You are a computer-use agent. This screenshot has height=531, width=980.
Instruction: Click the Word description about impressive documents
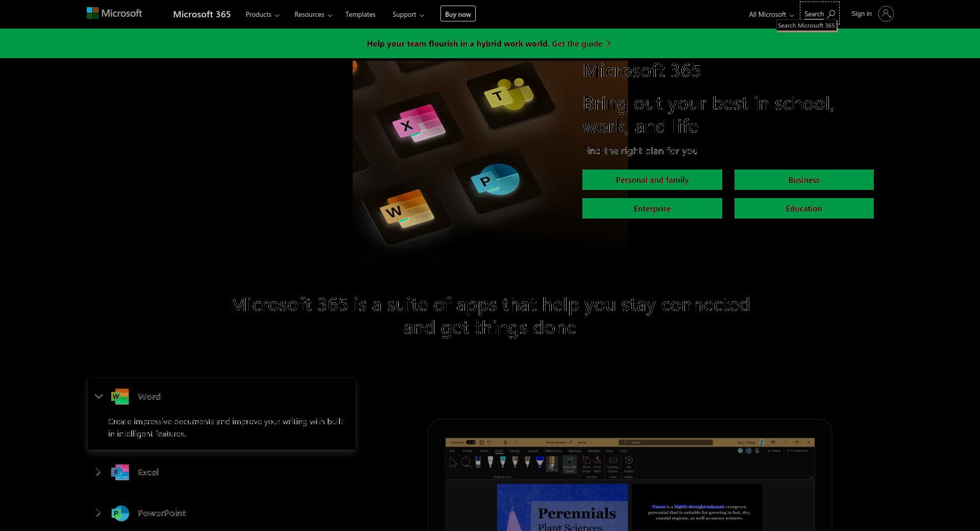pyautogui.click(x=226, y=427)
